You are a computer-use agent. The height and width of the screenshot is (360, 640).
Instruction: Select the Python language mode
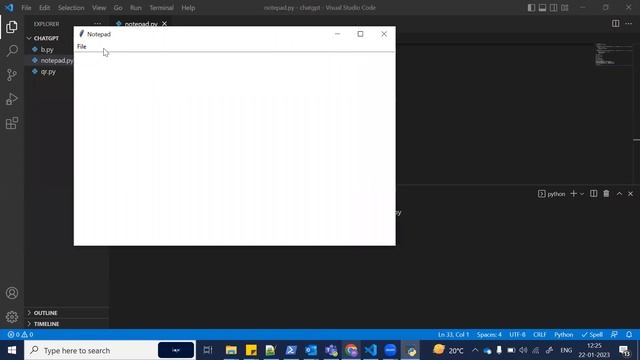(x=563, y=334)
